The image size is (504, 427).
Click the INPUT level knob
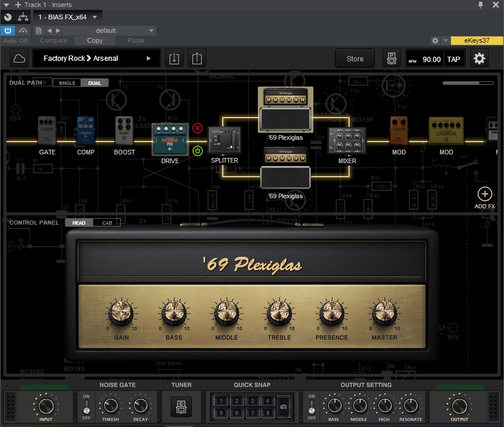(x=46, y=406)
